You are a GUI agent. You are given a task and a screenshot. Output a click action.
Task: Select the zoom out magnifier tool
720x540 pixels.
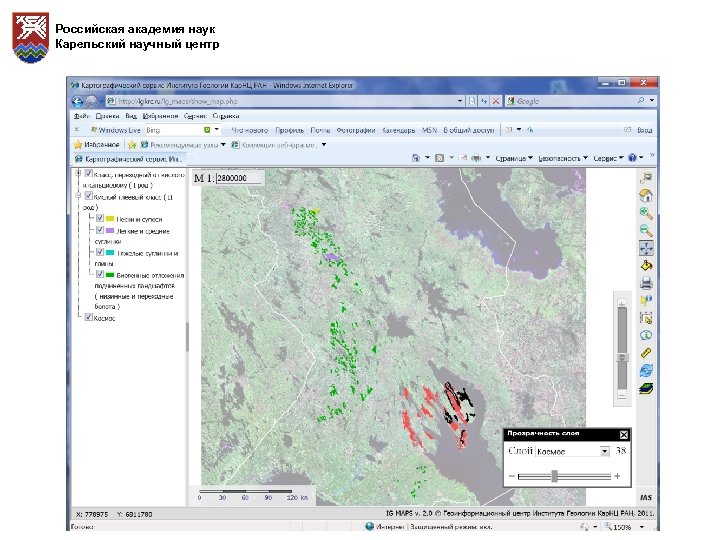[x=646, y=230]
